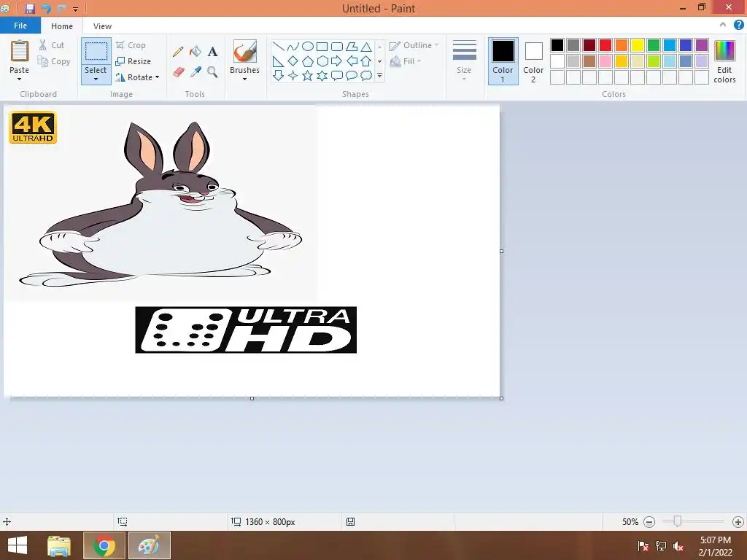Image resolution: width=747 pixels, height=560 pixels.
Task: Open the File menu
Action: tap(20, 26)
